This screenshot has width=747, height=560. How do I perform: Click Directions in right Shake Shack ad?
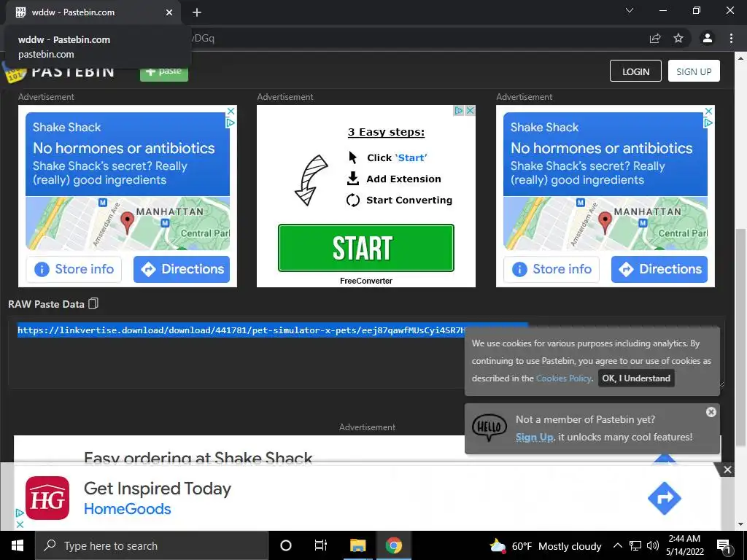(x=659, y=270)
